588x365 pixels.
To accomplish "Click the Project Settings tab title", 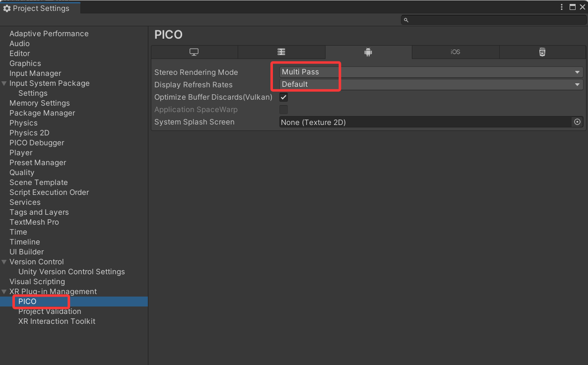I will point(41,8).
